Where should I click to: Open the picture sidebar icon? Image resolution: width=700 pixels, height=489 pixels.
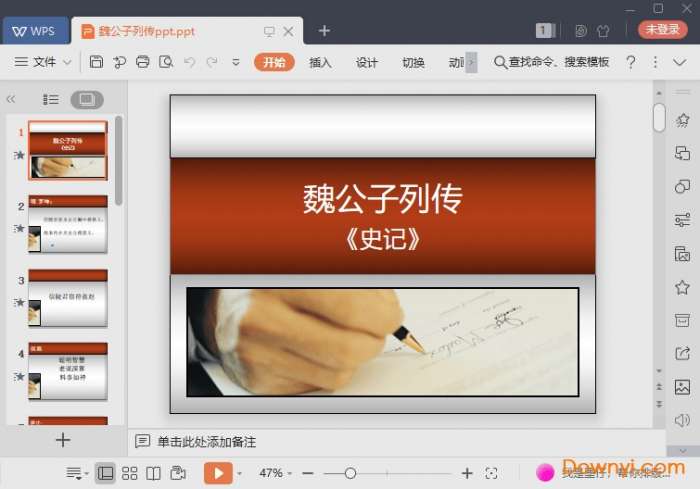(x=682, y=387)
